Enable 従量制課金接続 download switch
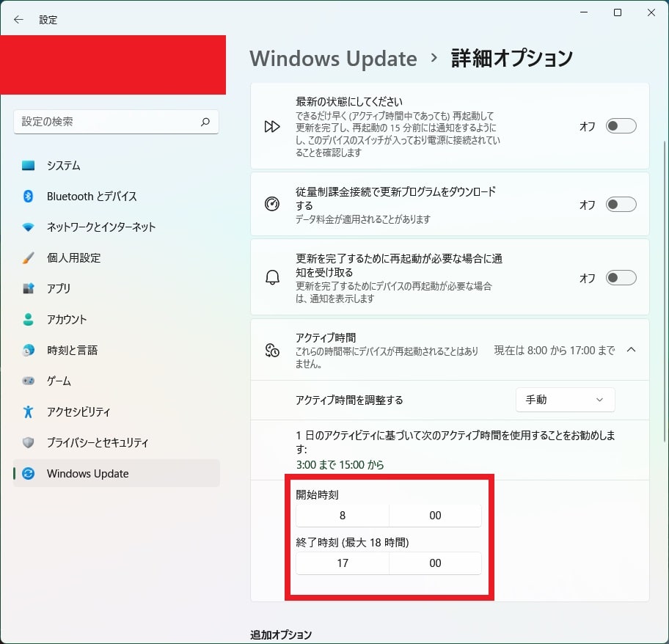 click(x=621, y=205)
